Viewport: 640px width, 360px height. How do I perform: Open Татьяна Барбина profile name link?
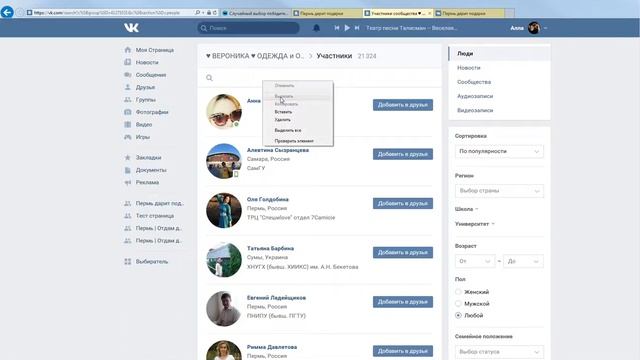click(x=270, y=248)
